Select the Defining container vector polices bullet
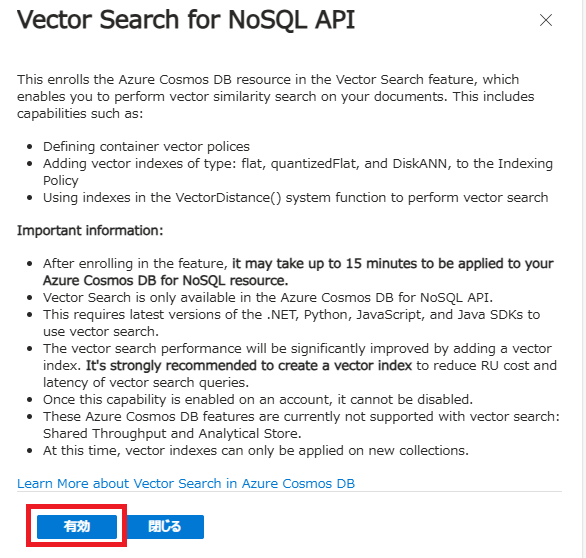This screenshot has height=558, width=586. (146, 147)
